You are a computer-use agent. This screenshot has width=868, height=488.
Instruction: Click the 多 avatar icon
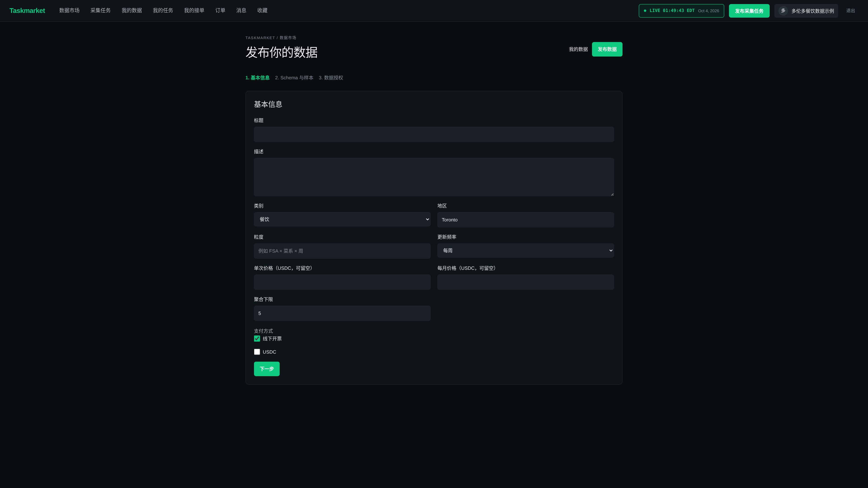pyautogui.click(x=783, y=11)
